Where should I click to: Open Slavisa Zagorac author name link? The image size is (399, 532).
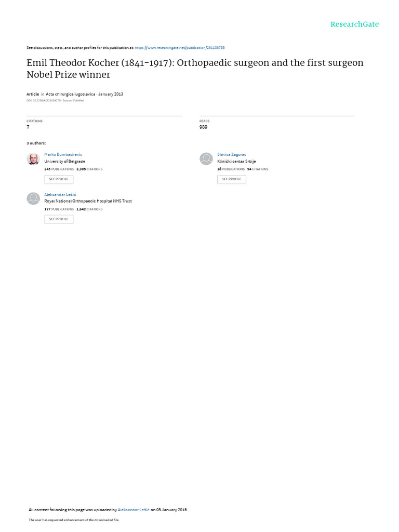[x=232, y=154]
